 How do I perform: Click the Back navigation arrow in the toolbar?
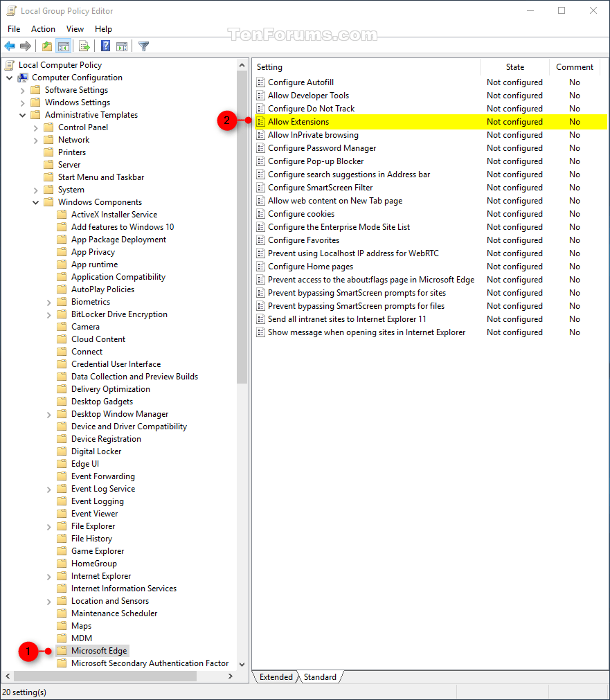10,46
